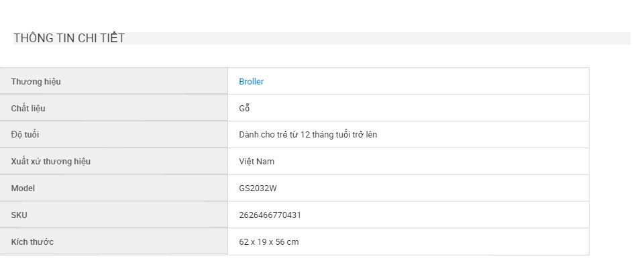
Task: Click the Xuất xứ thương hiệu label
Action: click(x=50, y=162)
